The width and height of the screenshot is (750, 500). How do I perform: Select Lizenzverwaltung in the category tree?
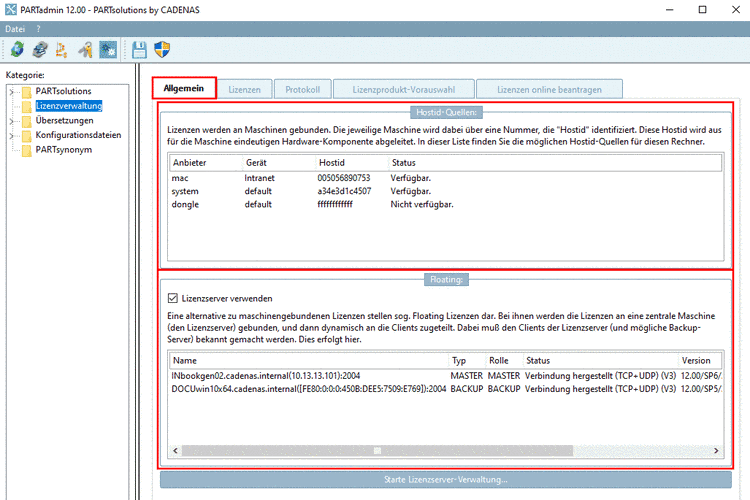[69, 106]
